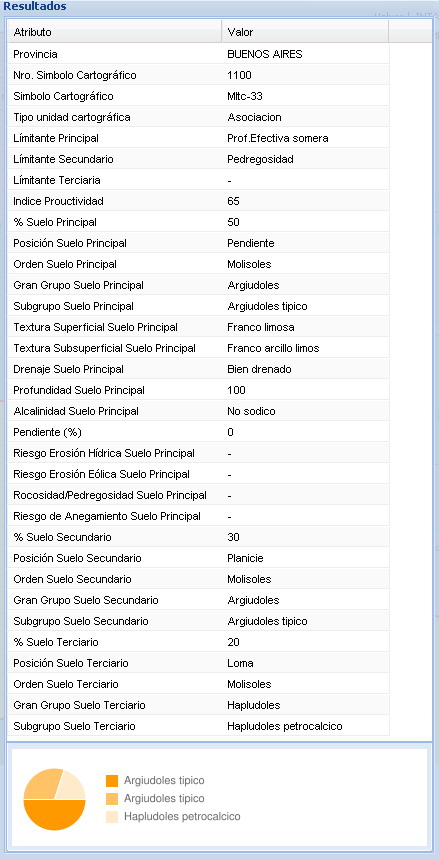Viewport: 439px width, 859px height.
Task: Select Pendiente (%) attribute row
Action: click(198, 432)
